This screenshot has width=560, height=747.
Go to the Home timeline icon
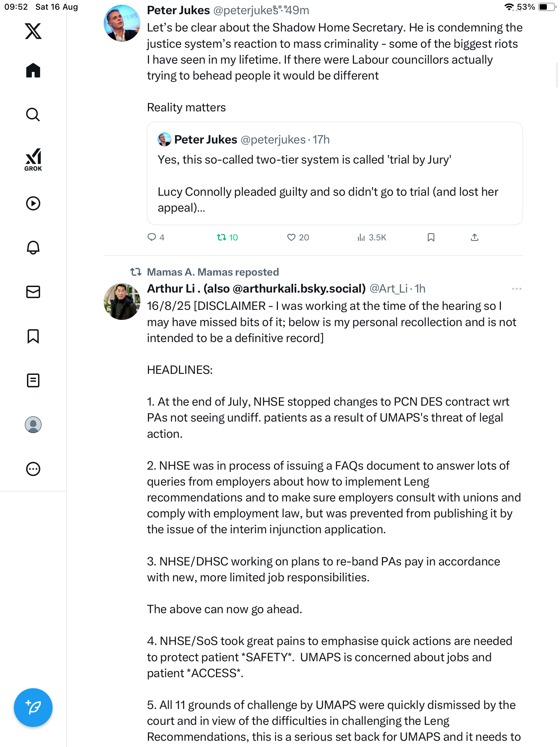click(33, 71)
